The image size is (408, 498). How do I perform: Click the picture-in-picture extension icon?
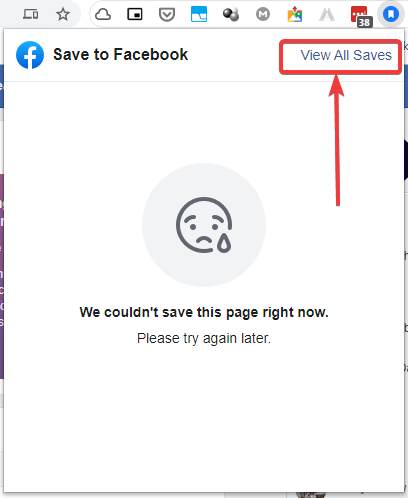click(135, 14)
